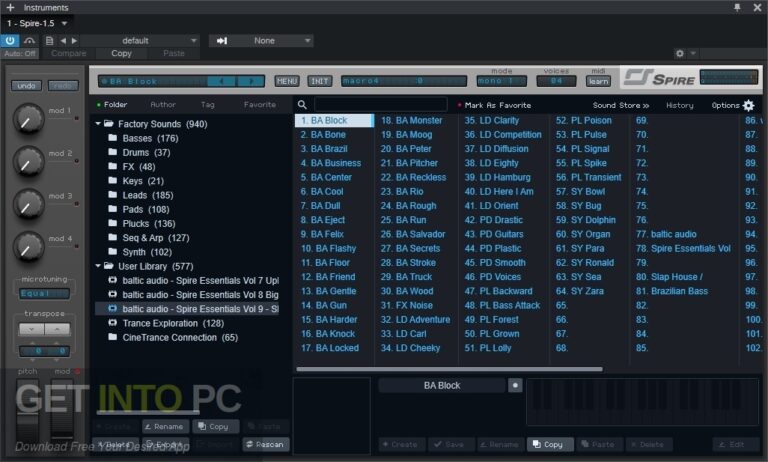Viewport: 768px width, 462px height.
Task: Click the bank Copy button
Action: [x=214, y=427]
